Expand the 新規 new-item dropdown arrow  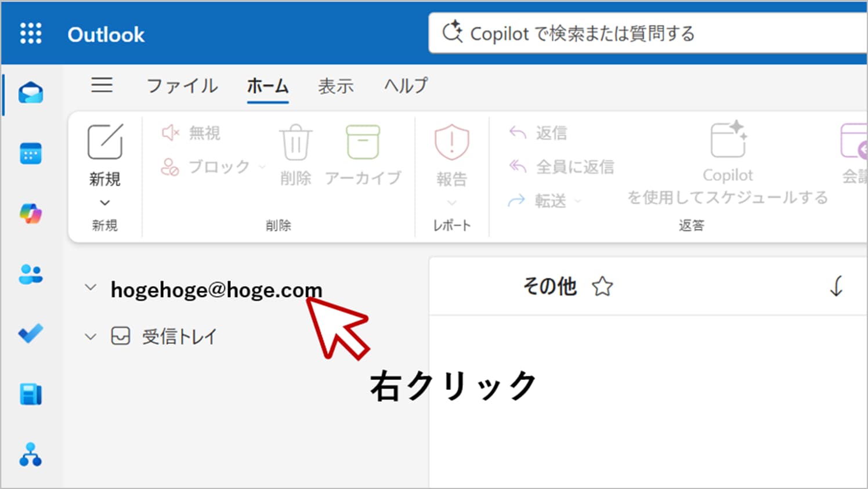[105, 202]
